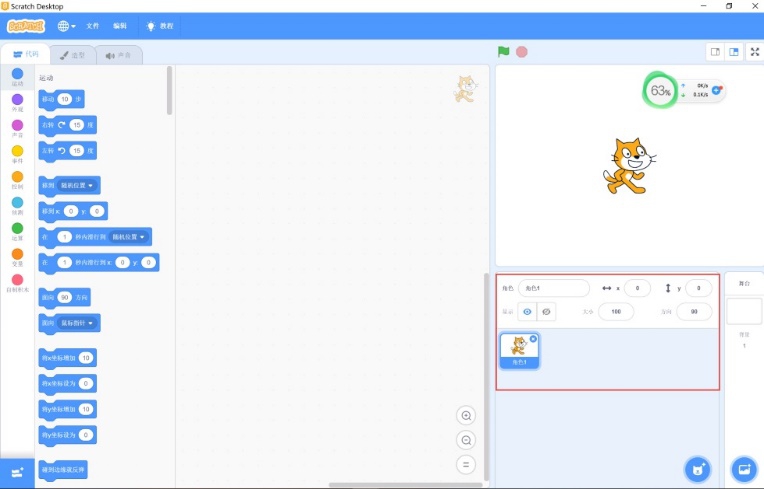This screenshot has height=489, width=764.
Task: Click the sprite size field 100
Action: [616, 312]
